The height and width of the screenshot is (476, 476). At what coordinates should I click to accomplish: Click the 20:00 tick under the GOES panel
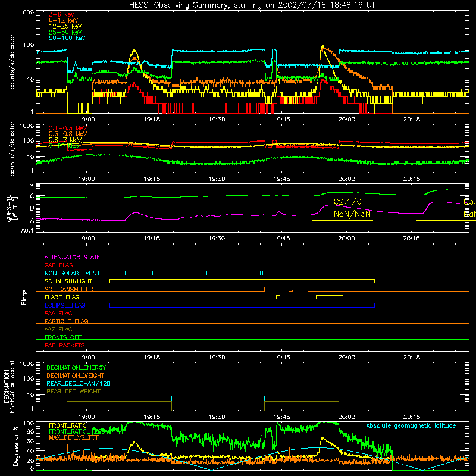tap(347, 239)
